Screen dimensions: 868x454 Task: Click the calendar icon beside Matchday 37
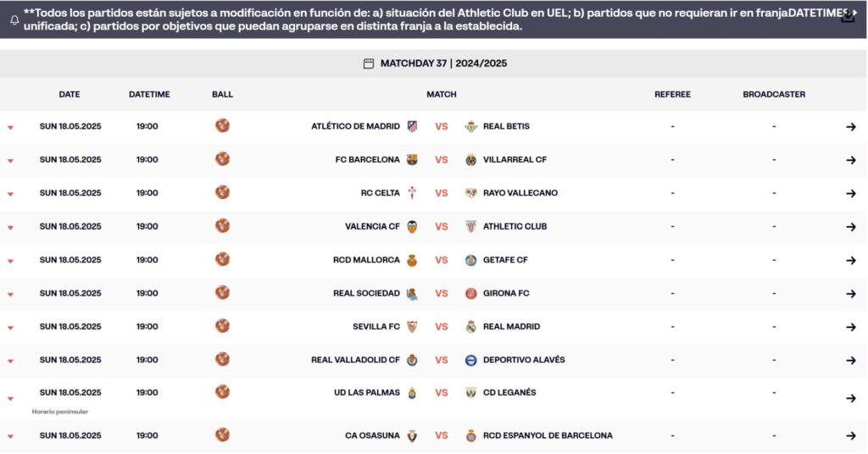[x=369, y=64]
